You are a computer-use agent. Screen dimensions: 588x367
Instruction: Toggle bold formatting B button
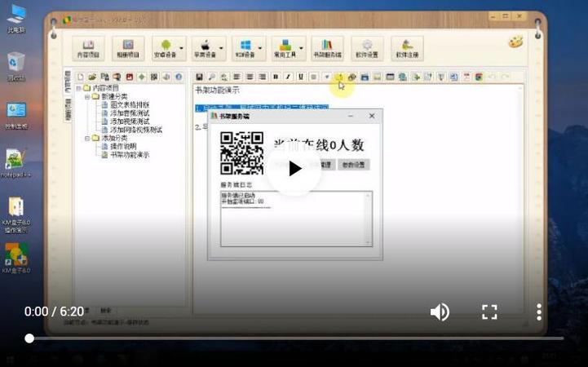pyautogui.click(x=276, y=77)
